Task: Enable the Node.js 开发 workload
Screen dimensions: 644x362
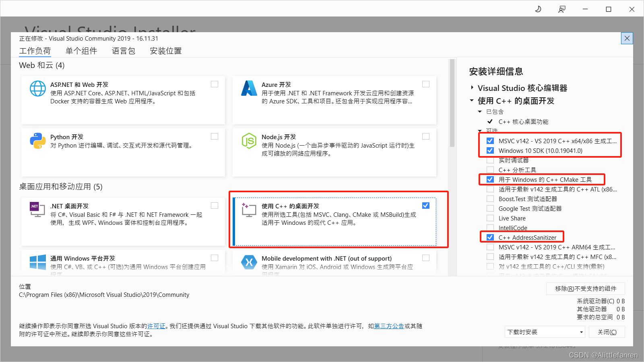Action: point(426,136)
